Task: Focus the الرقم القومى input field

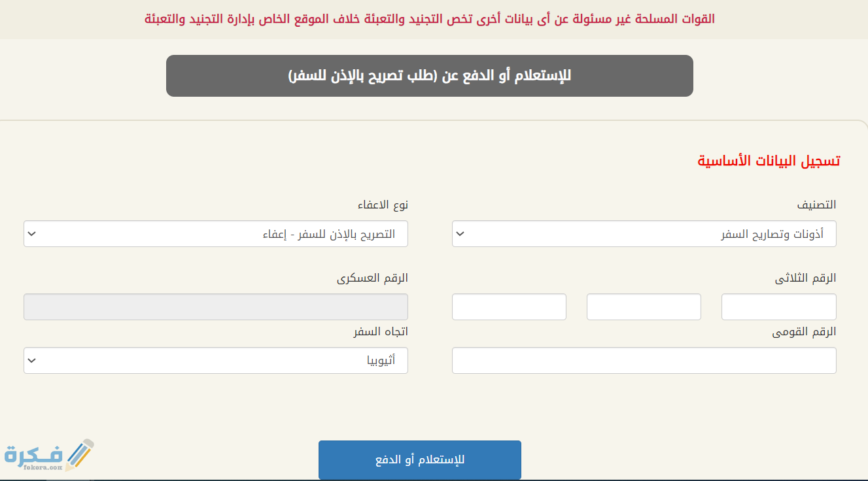Action: pos(644,360)
